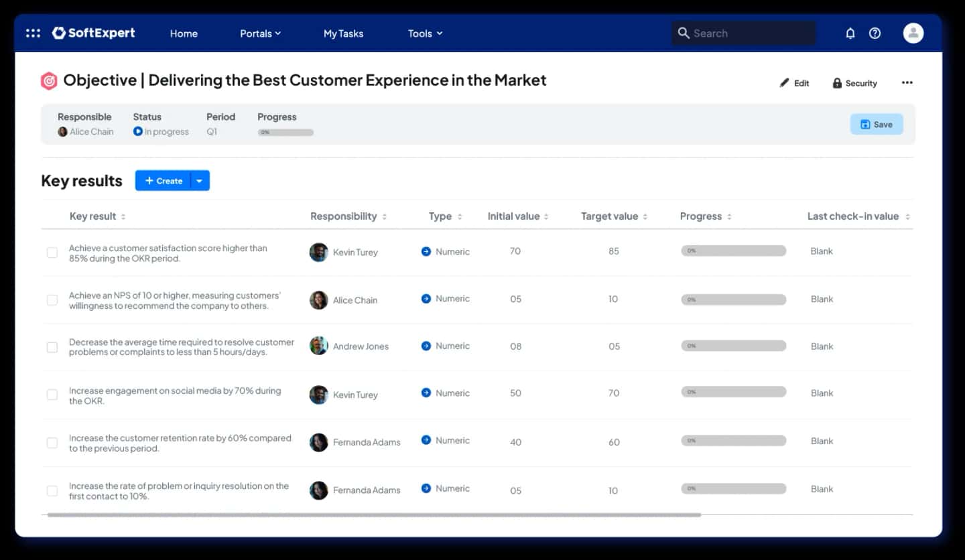Click the Edit button
This screenshot has width=965, height=560.
(x=795, y=83)
